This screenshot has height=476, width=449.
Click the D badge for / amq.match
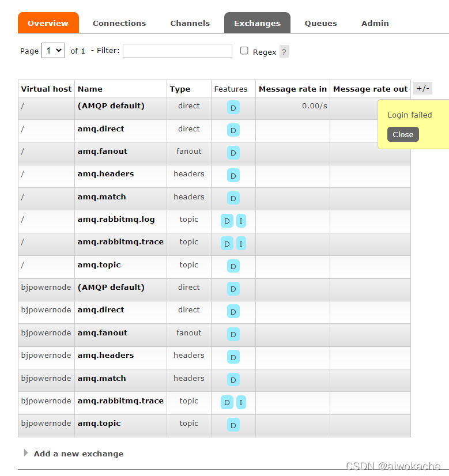[x=233, y=198]
